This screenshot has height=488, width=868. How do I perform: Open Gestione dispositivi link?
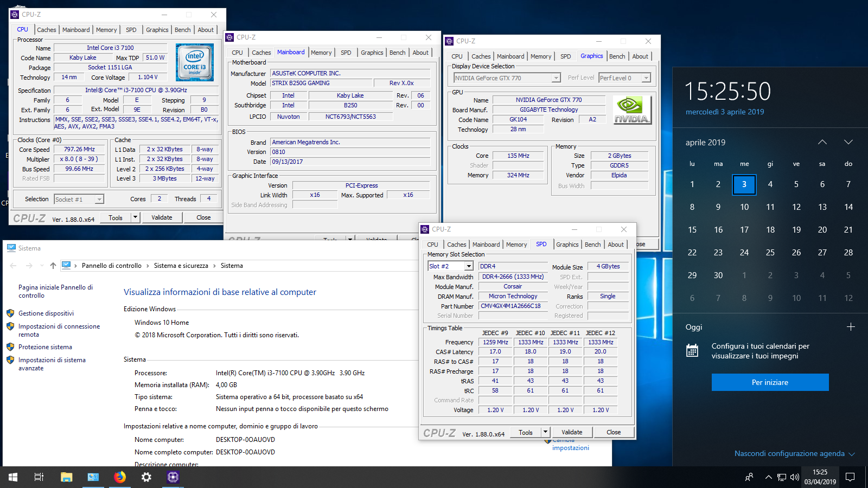pos(46,313)
